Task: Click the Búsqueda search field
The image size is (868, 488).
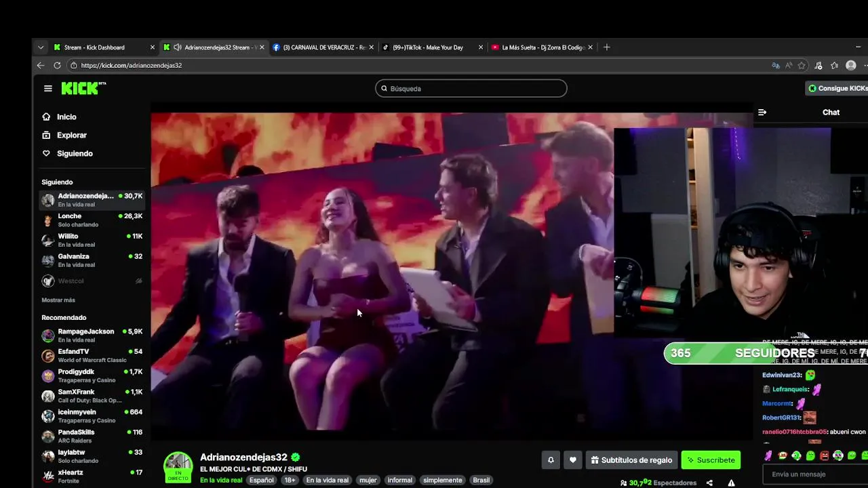Action: [471, 89]
